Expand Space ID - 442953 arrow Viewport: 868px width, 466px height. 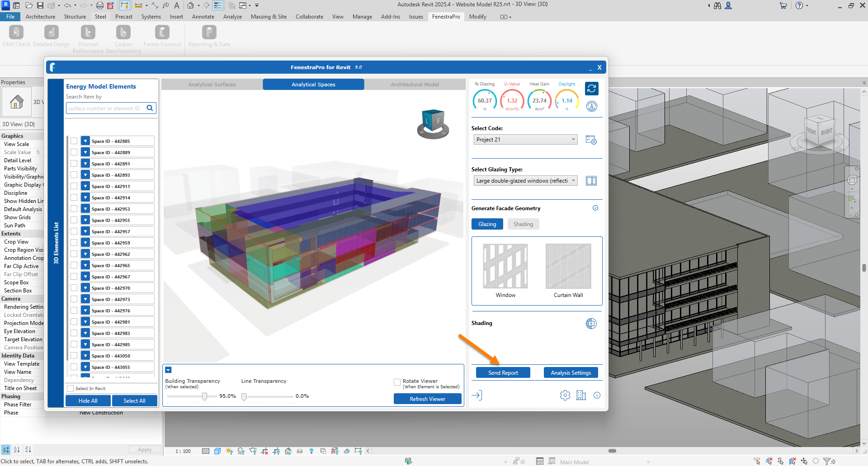click(x=85, y=209)
